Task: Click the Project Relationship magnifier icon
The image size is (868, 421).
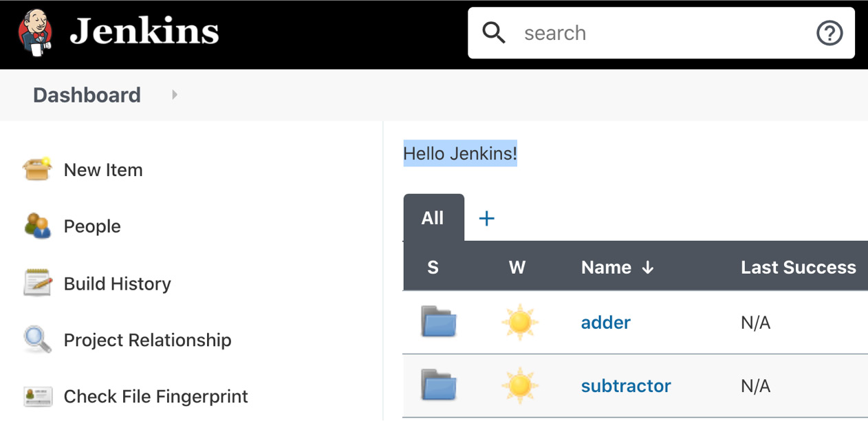Action: pos(37,339)
